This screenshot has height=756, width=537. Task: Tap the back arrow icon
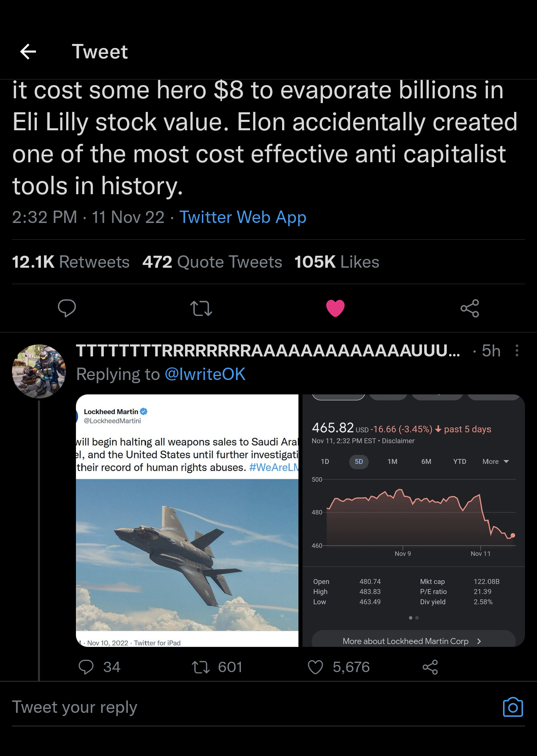pos(28,52)
